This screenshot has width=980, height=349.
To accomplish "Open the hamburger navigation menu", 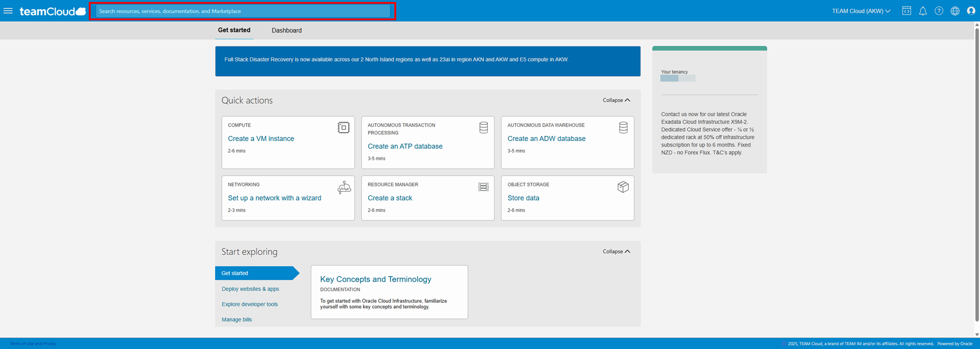I will pos(8,11).
